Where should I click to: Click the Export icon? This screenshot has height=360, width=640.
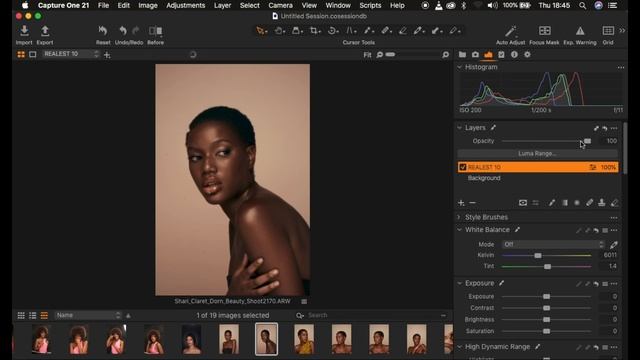[45, 31]
